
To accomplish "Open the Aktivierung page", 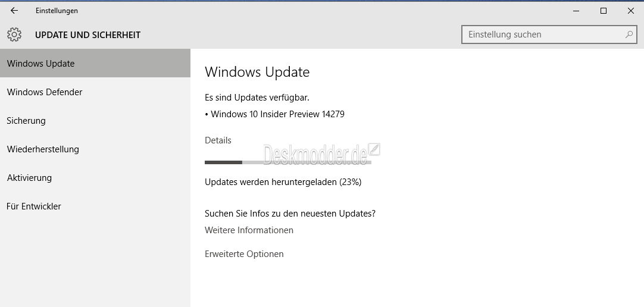I will click(x=95, y=178).
